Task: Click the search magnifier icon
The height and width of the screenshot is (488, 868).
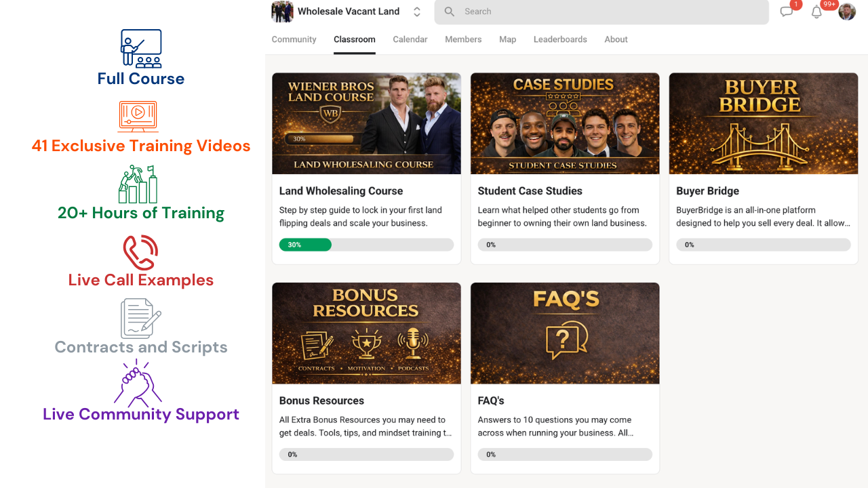Action: 450,12
